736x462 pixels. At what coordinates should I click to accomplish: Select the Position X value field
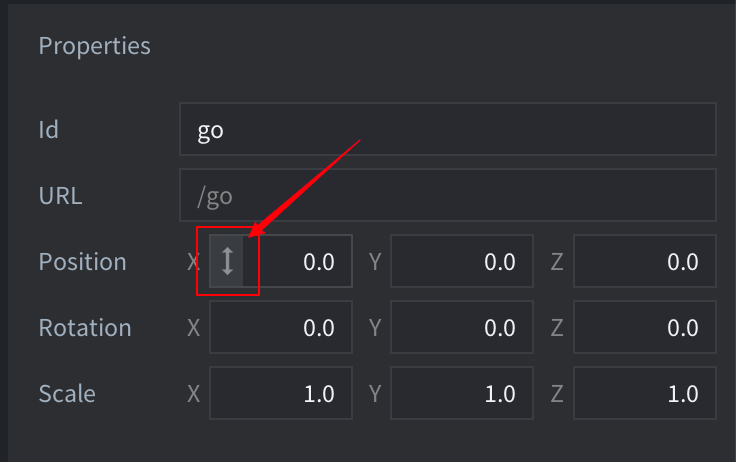(300, 262)
